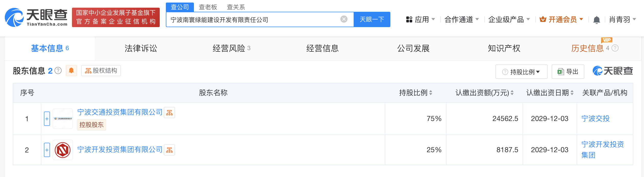
Task: Open the 持股比例 dropdown filter
Action: coord(521,72)
